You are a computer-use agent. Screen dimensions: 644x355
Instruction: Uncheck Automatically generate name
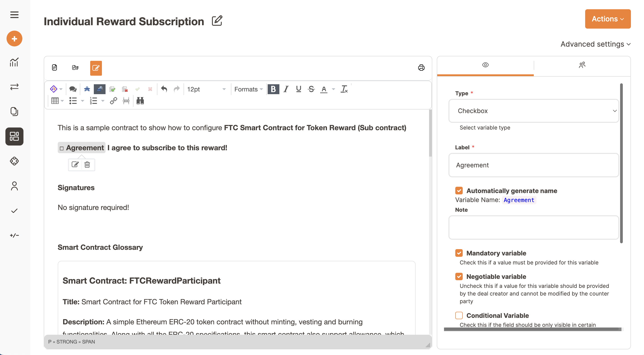459,191
